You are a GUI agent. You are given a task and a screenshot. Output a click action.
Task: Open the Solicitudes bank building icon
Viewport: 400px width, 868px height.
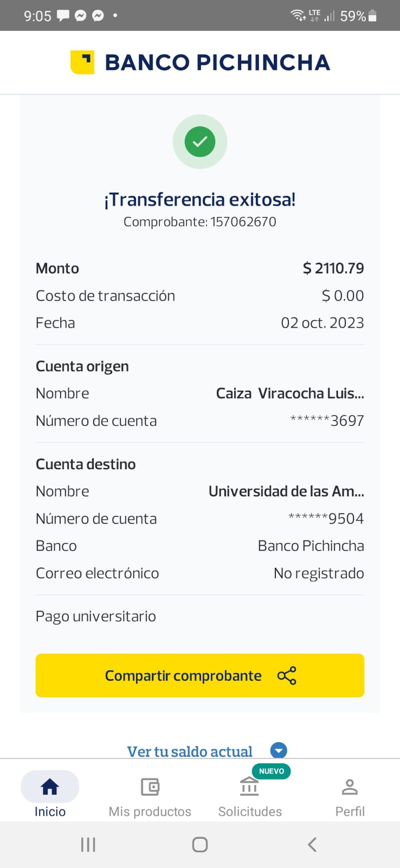[249, 786]
